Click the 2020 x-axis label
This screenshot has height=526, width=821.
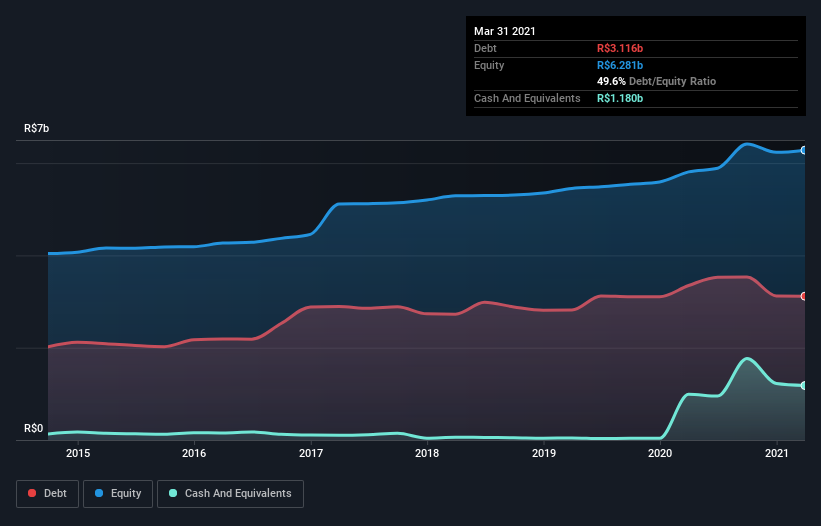pyautogui.click(x=660, y=453)
